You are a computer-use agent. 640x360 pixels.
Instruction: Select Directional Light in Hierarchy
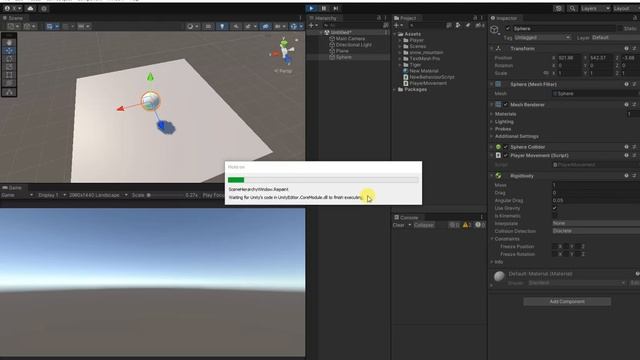[353, 44]
